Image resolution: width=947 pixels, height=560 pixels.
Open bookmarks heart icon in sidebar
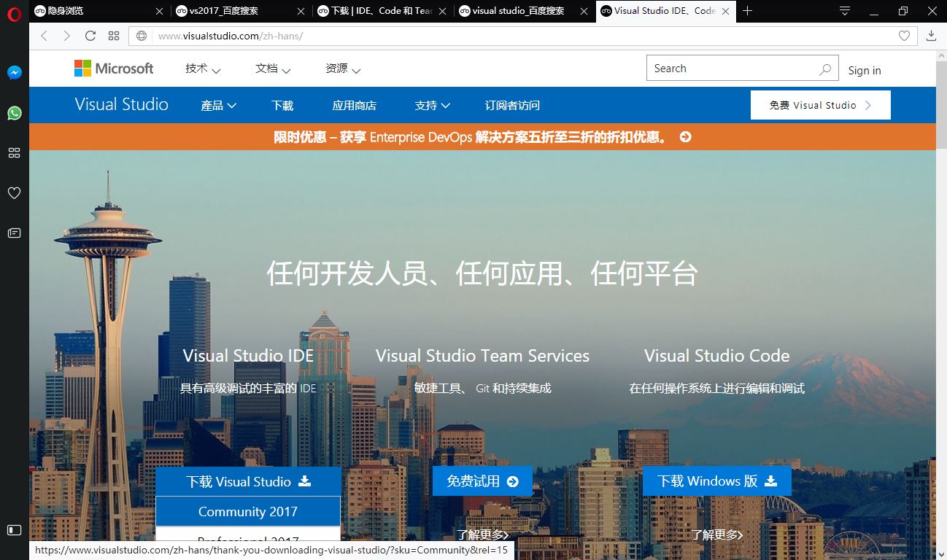click(x=14, y=193)
